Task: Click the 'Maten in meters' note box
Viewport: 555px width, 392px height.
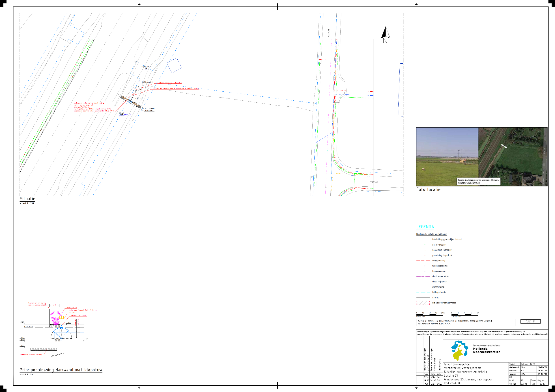Action: (x=466, y=322)
